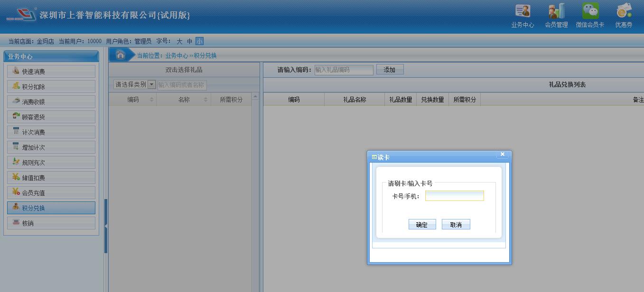Select 顾客退货 sidebar item
The height and width of the screenshot is (292, 644).
[51, 117]
